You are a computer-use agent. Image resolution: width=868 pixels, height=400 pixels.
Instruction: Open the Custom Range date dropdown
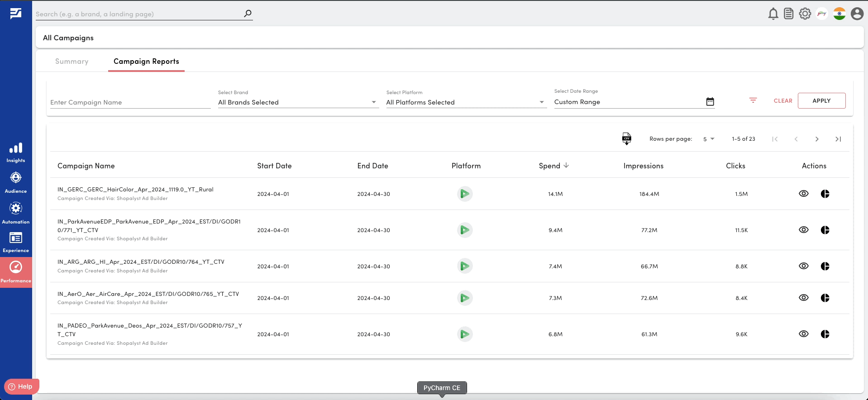[x=634, y=102]
